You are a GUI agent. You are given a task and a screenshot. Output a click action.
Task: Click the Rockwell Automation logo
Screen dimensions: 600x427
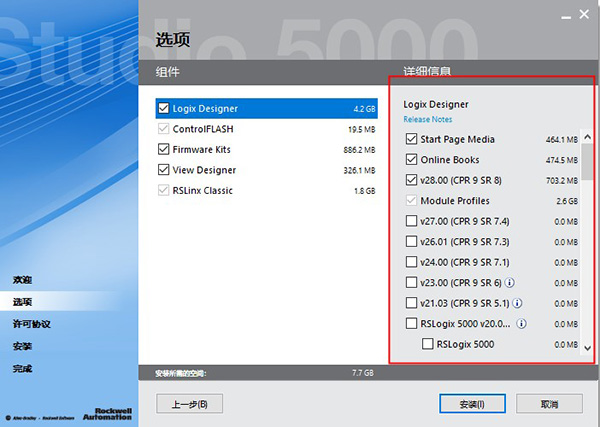click(108, 414)
